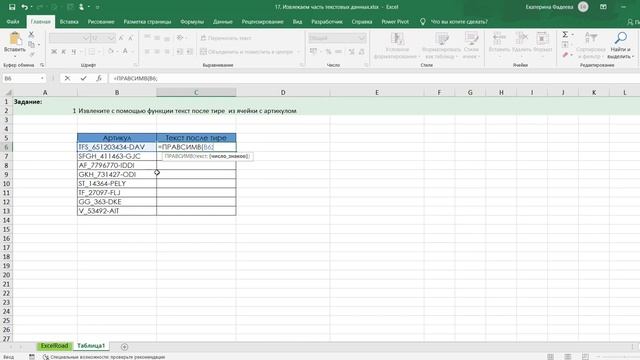Select cell with GKH_731427-ODI
This screenshot has width=640, height=360.
(117, 174)
